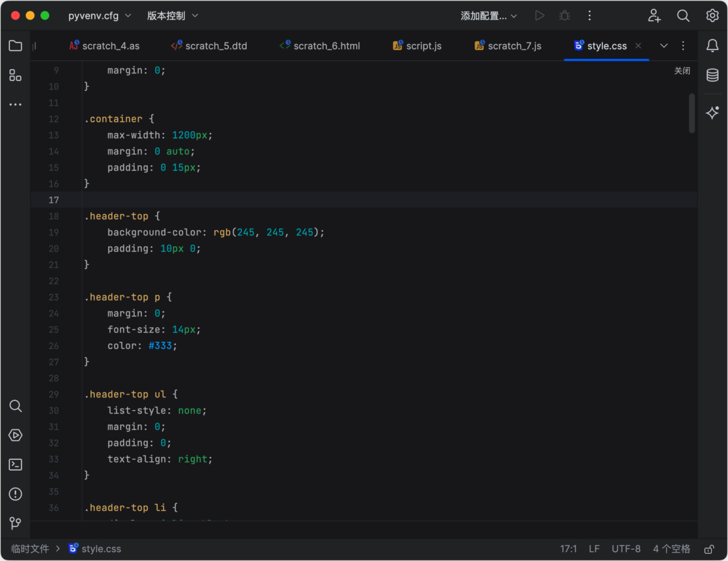Open the 版本控制 dropdown
728x561 pixels.
[173, 16]
